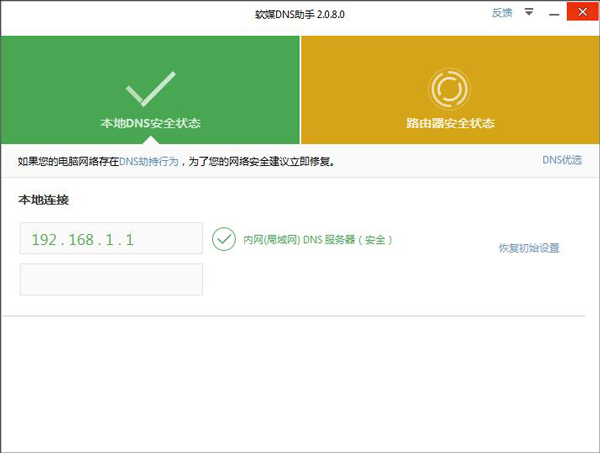Switch to 路由器安全状态 tab
Screen dimensions: 600x453
(450, 90)
